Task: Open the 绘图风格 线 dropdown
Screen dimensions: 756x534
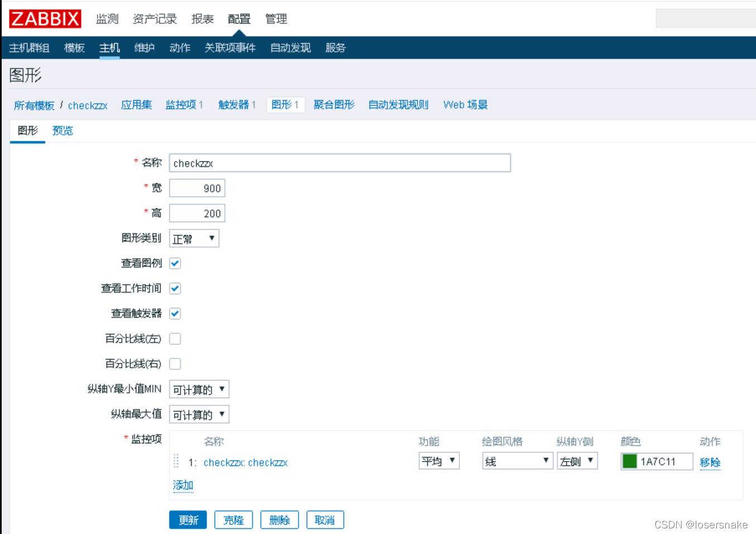Action: 518,461
